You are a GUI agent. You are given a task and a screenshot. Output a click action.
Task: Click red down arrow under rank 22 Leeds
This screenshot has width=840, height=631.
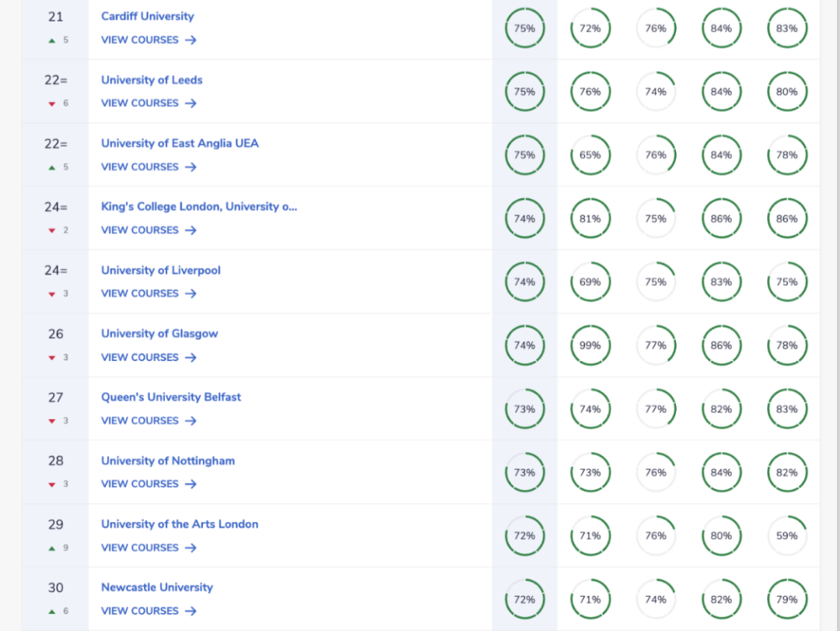point(51,103)
